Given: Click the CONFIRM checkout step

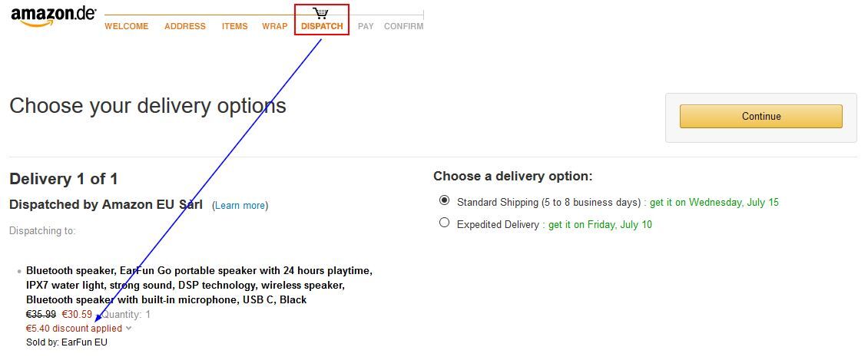Looking at the screenshot, I should [x=403, y=26].
